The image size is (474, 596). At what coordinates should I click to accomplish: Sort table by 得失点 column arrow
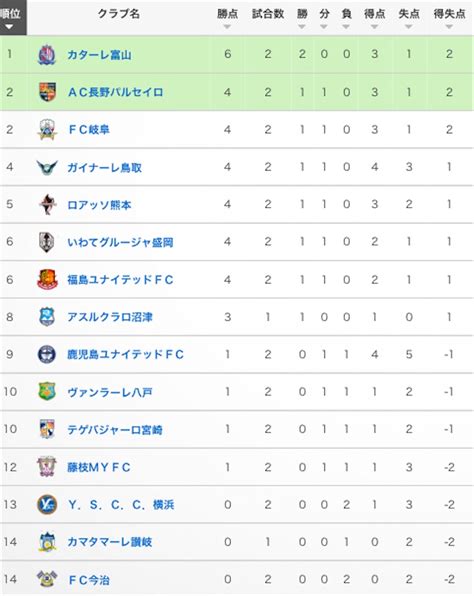449,27
